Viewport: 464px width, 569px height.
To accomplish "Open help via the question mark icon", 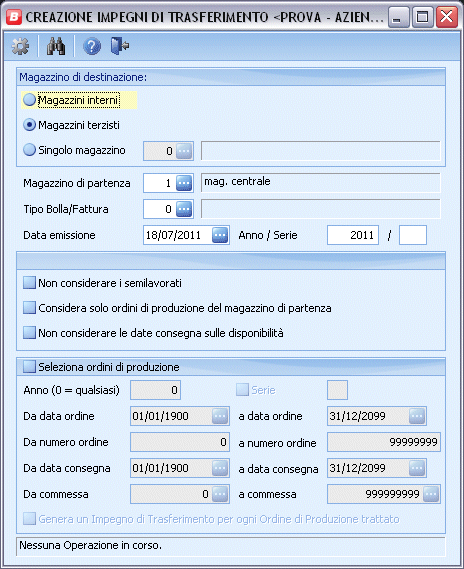I will click(x=92, y=46).
